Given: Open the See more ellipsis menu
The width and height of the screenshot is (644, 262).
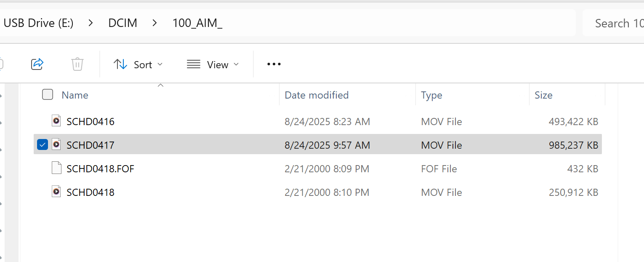Looking at the screenshot, I should 274,64.
